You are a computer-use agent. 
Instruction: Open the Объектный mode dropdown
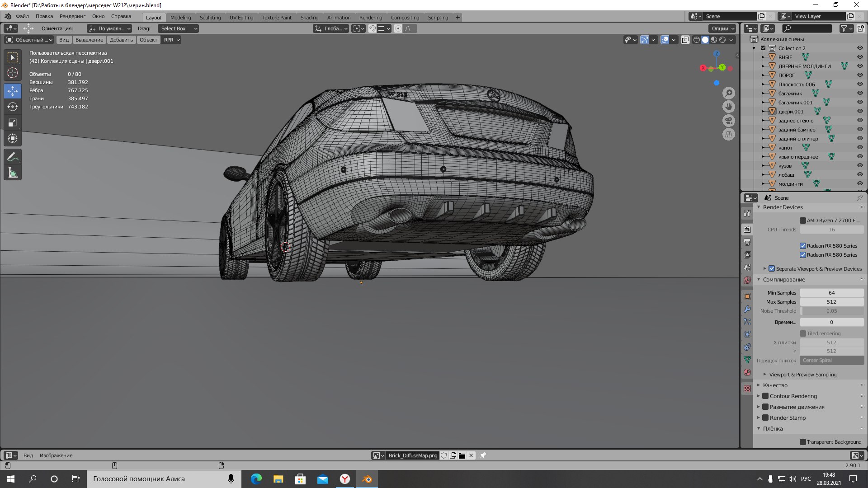click(x=29, y=40)
